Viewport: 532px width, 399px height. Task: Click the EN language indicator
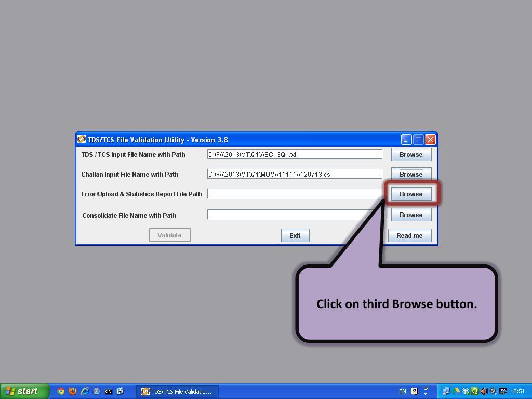(x=403, y=391)
